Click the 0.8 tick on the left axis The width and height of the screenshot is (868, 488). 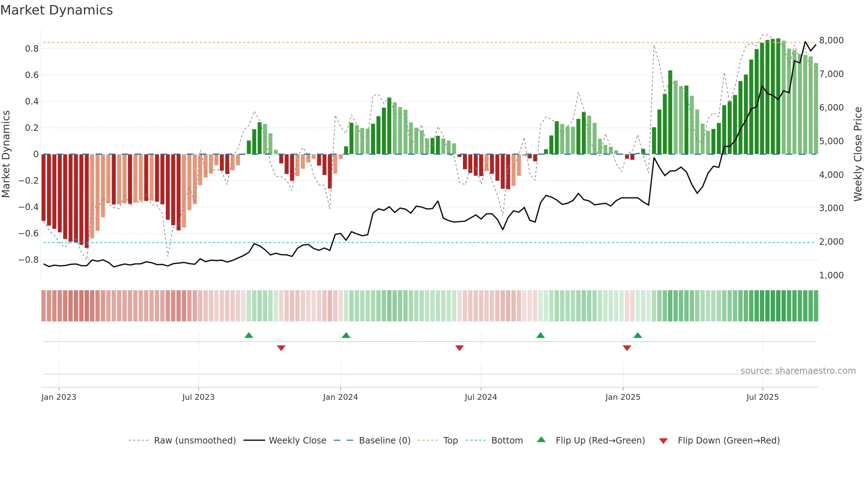point(32,48)
